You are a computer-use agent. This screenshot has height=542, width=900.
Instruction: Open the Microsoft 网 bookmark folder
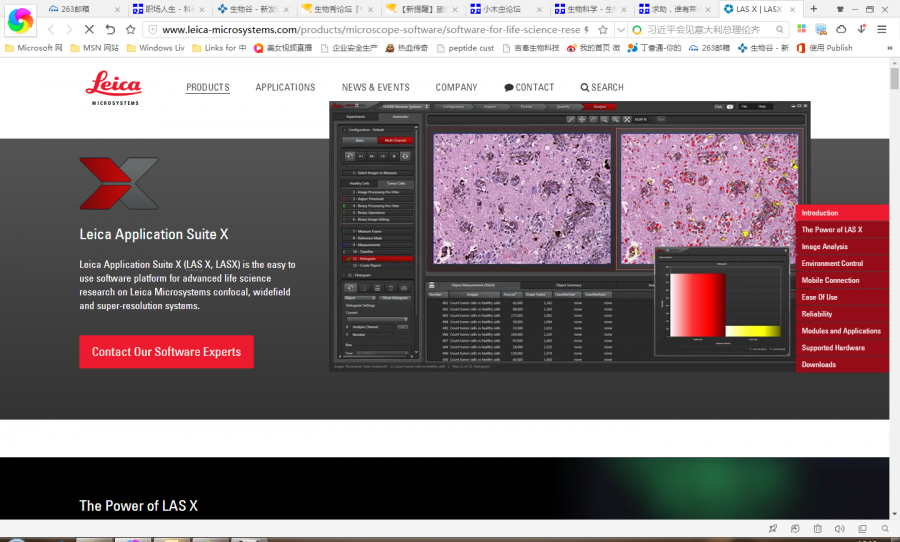(34, 48)
